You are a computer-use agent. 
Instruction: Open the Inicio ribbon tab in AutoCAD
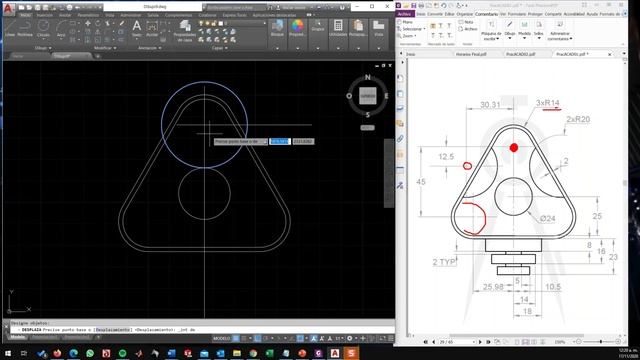(x=25, y=15)
